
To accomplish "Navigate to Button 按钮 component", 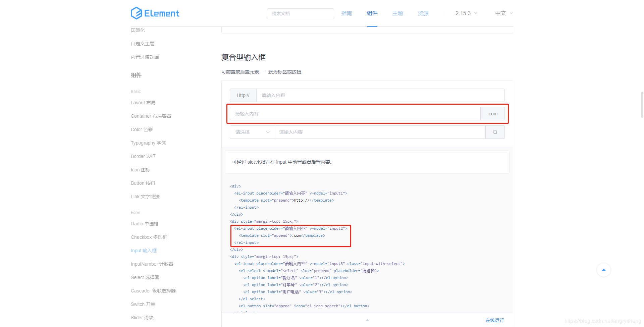I will (143, 183).
